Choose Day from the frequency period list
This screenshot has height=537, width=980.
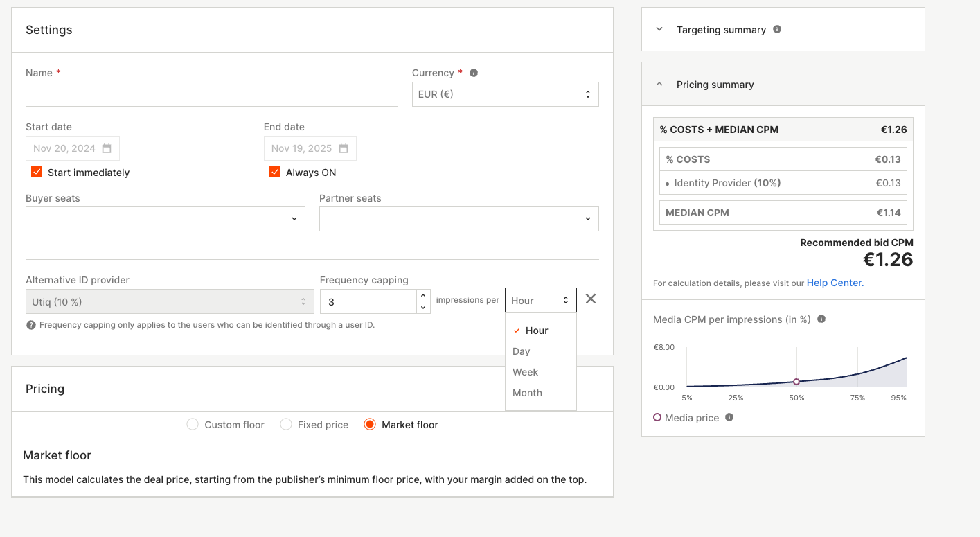(522, 351)
